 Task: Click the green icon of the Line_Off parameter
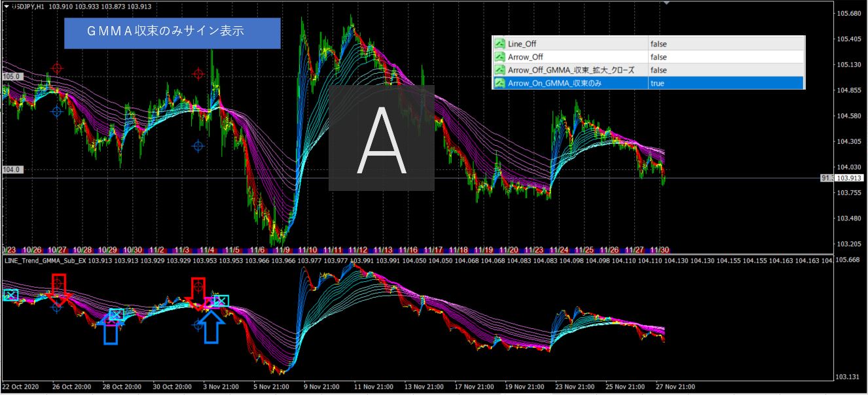tap(500, 44)
